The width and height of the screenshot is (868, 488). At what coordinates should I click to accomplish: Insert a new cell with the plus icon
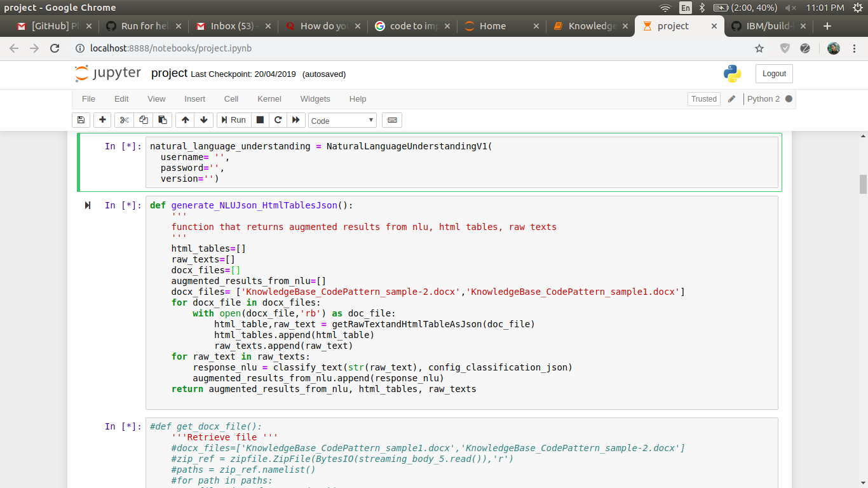(102, 120)
